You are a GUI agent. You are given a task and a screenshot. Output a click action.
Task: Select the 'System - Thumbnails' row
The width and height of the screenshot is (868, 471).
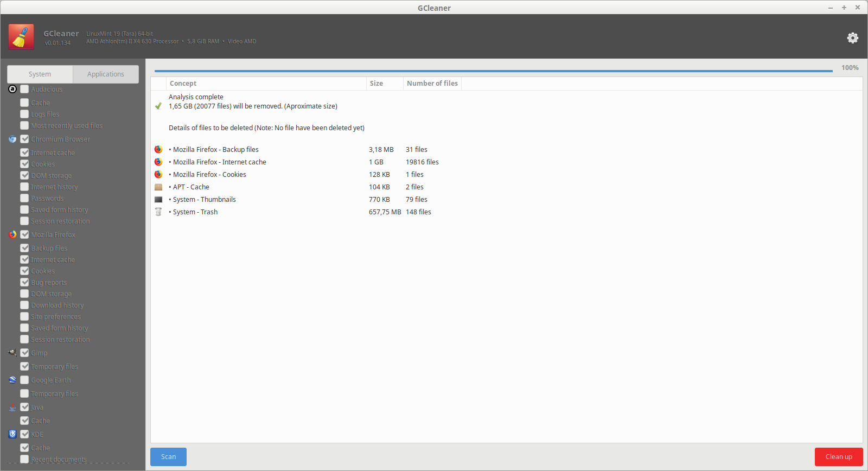tap(506, 199)
